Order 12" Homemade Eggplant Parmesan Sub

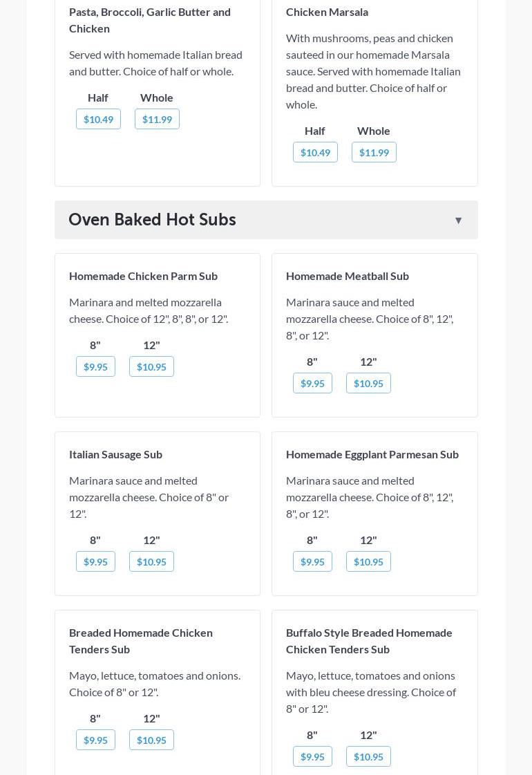[x=368, y=561]
